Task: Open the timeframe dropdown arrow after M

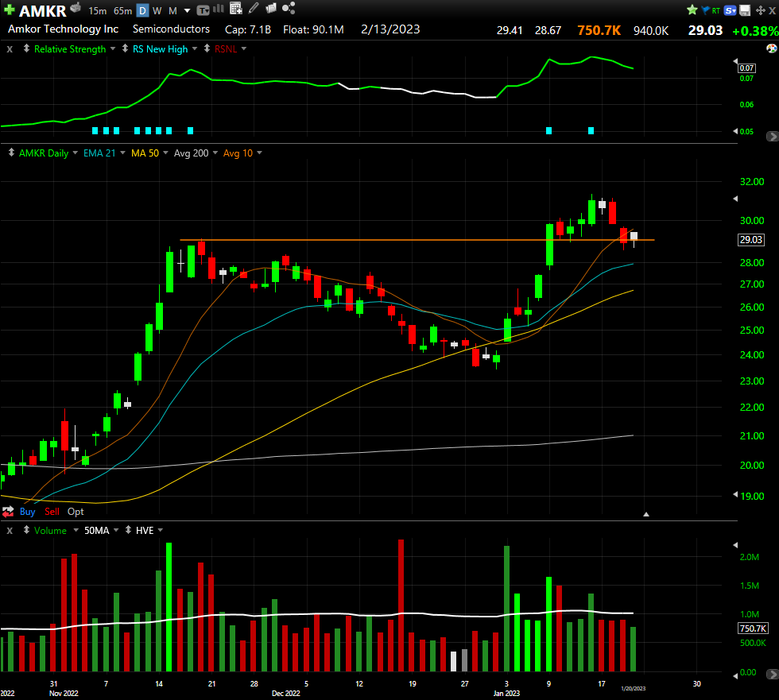Action: tap(188, 10)
